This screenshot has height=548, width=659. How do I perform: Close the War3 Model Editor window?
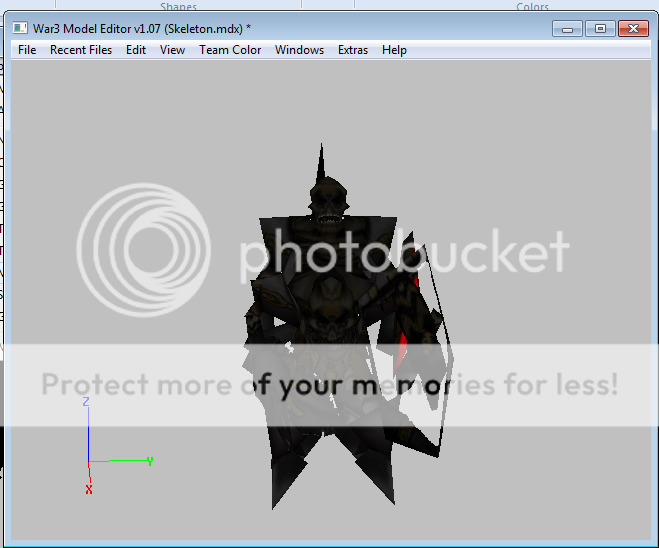click(633, 29)
